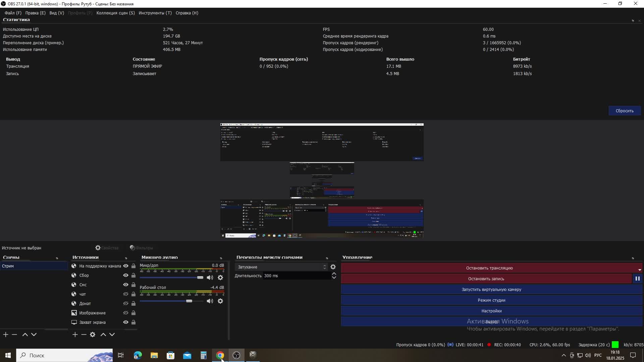Pop out the Источники dock panel
This screenshot has height=362, width=644.
click(x=126, y=258)
